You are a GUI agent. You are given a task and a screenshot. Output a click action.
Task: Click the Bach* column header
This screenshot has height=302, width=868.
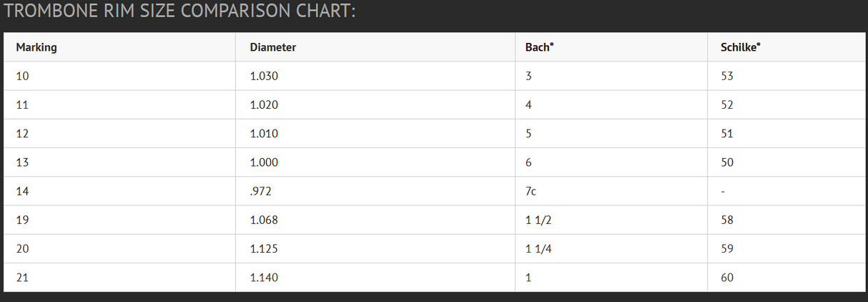click(x=539, y=47)
